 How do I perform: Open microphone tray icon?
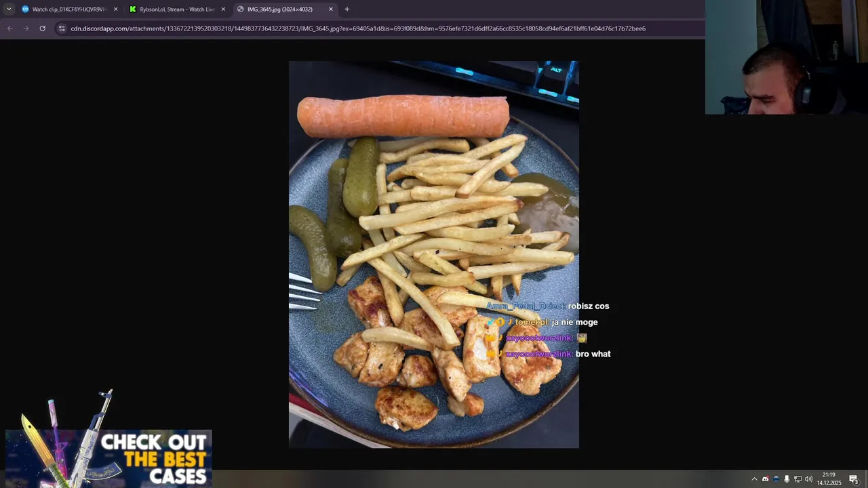(x=787, y=479)
